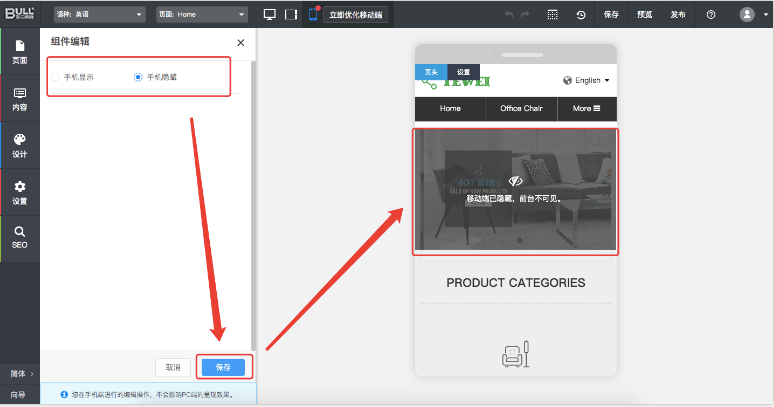Open the history clock icon
The height and width of the screenshot is (407, 774).
[581, 15]
